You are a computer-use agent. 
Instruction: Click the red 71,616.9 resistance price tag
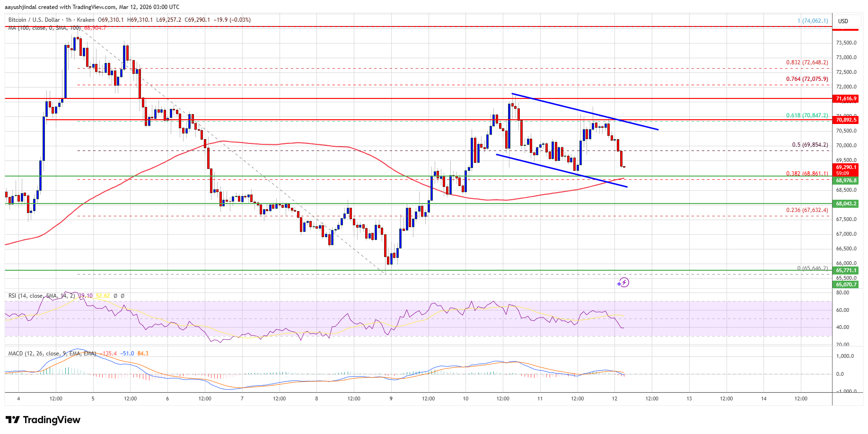tap(846, 98)
